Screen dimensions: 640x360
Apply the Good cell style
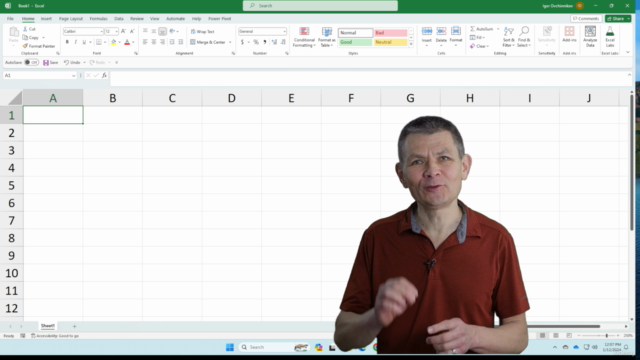[x=356, y=42]
